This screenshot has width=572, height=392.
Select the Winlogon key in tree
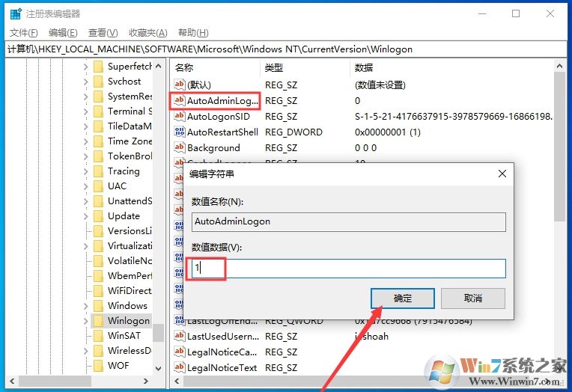[129, 320]
